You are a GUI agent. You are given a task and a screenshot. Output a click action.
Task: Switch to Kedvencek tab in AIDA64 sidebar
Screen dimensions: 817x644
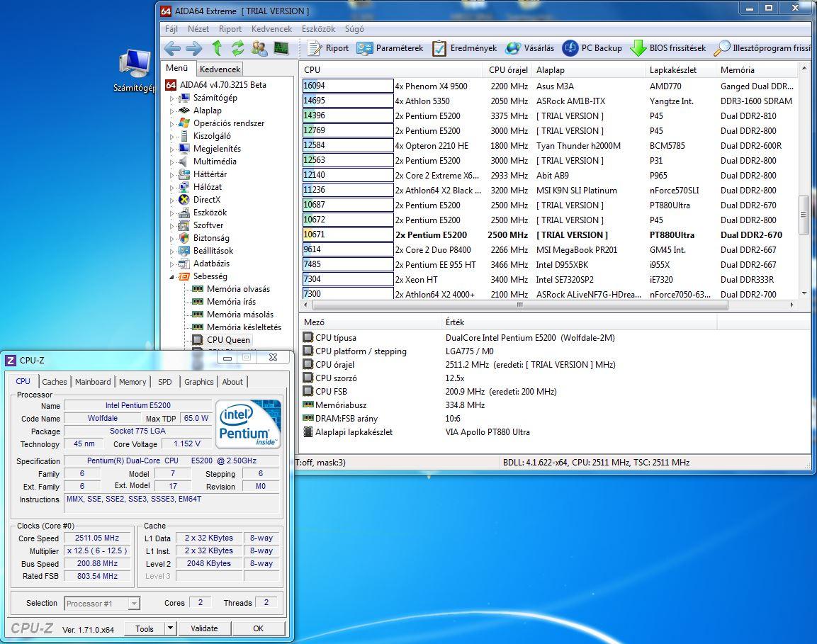coord(220,69)
